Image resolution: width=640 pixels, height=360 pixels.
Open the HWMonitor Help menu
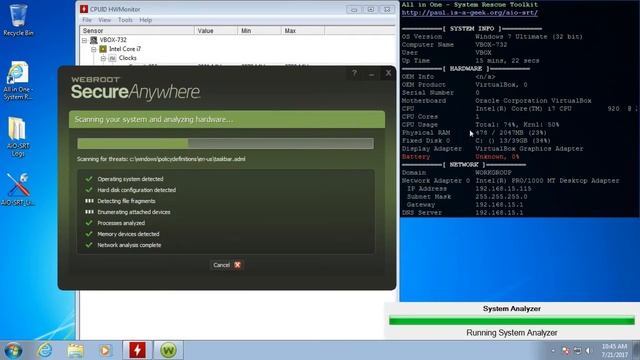[x=146, y=20]
